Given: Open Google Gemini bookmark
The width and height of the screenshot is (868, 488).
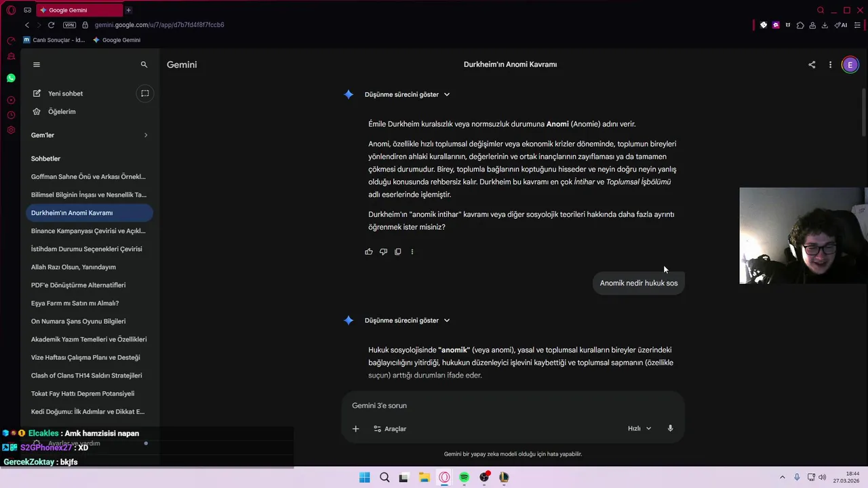Looking at the screenshot, I should coord(117,40).
